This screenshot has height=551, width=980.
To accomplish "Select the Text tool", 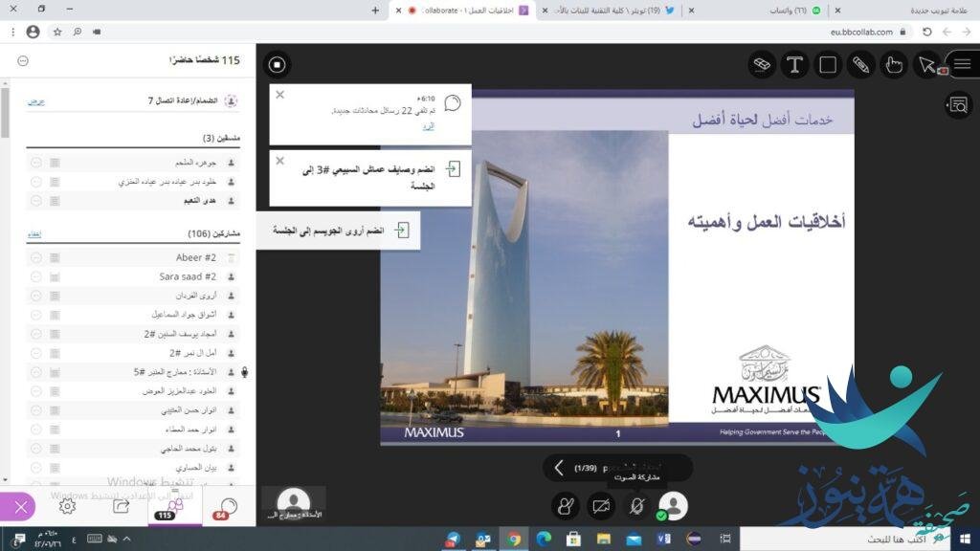I will click(794, 65).
